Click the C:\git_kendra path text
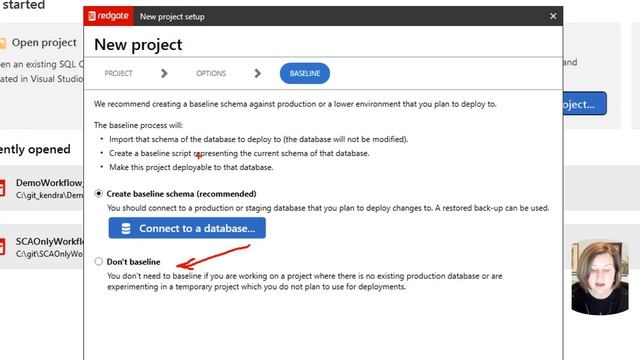 [49, 196]
